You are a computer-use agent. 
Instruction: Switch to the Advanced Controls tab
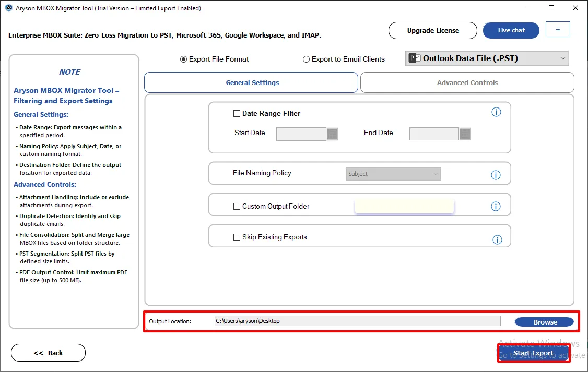[467, 82]
